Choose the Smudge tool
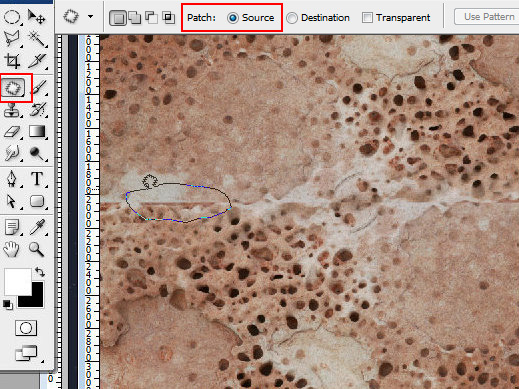Screen dimensions: 519x389 click(x=12, y=153)
